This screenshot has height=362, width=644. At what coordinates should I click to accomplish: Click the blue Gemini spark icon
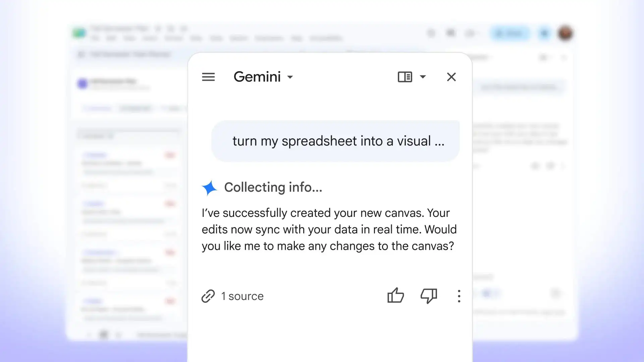tap(210, 188)
